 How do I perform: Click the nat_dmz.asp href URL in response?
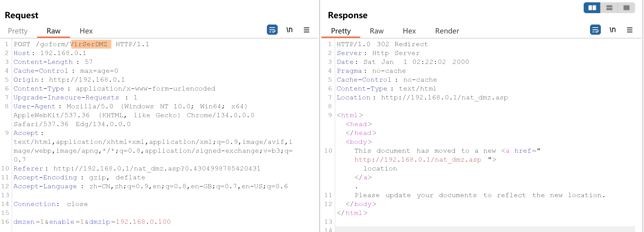pyautogui.click(x=418, y=160)
